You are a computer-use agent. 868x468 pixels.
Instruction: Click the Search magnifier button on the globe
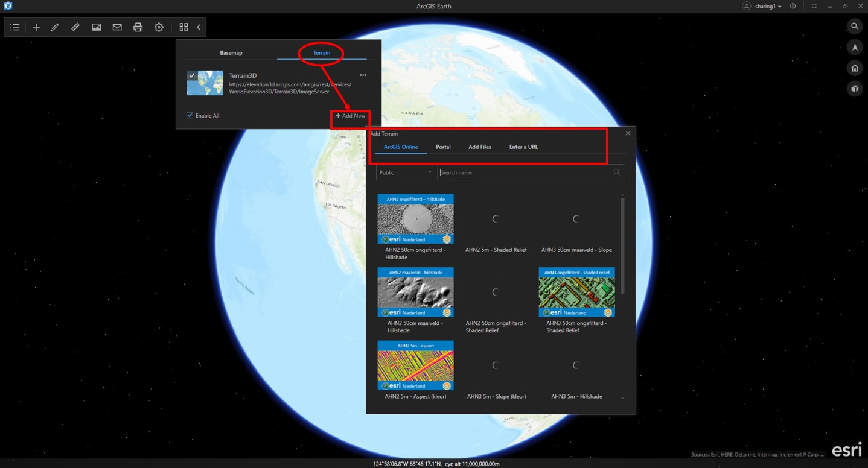point(855,27)
